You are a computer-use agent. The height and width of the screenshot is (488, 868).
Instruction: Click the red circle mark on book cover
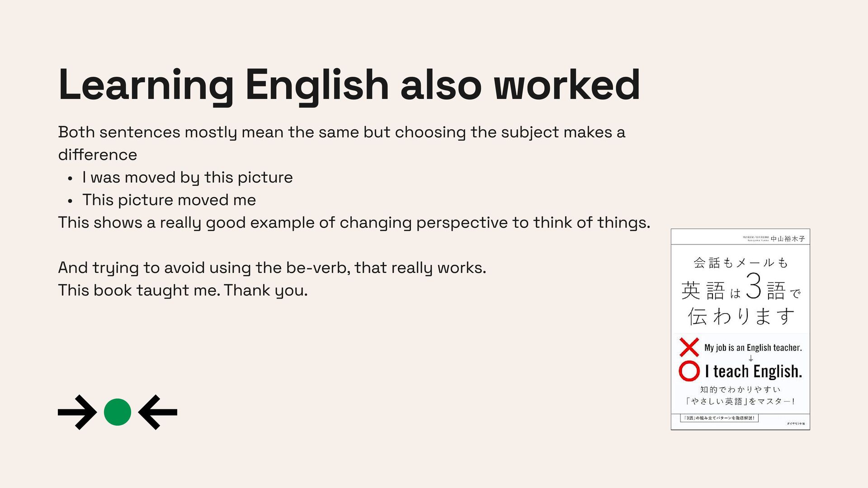tap(689, 371)
